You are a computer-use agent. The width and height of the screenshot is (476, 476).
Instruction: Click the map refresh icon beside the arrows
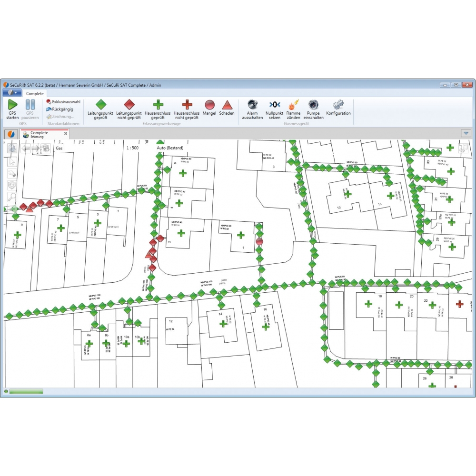point(46,149)
